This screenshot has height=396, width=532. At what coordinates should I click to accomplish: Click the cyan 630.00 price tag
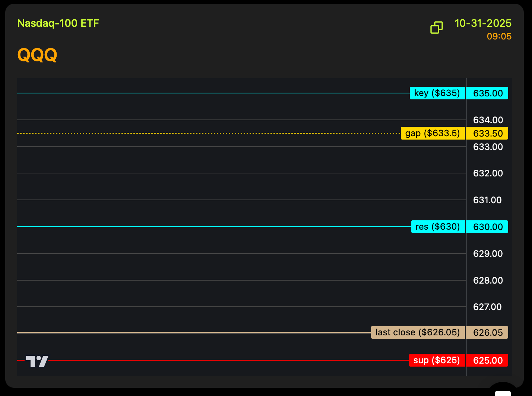(x=488, y=227)
